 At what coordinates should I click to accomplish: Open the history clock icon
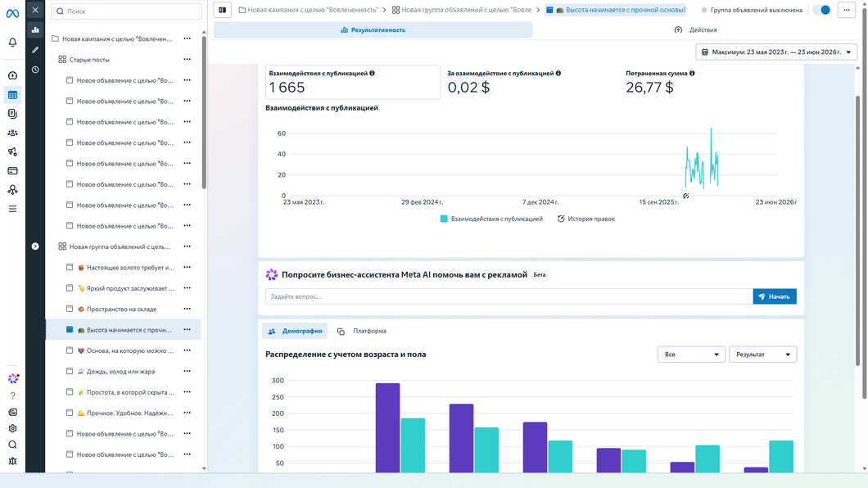point(35,70)
